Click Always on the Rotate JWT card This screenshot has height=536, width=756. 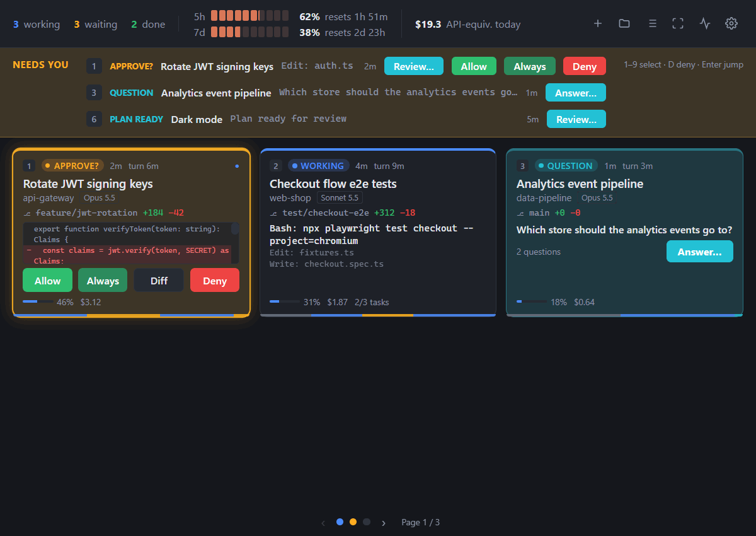pos(103,281)
